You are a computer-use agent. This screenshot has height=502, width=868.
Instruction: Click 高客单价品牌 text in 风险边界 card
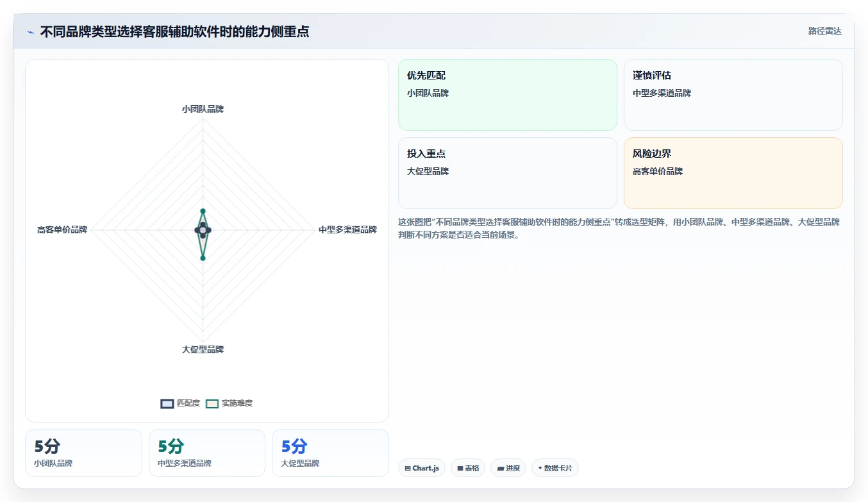pyautogui.click(x=658, y=171)
